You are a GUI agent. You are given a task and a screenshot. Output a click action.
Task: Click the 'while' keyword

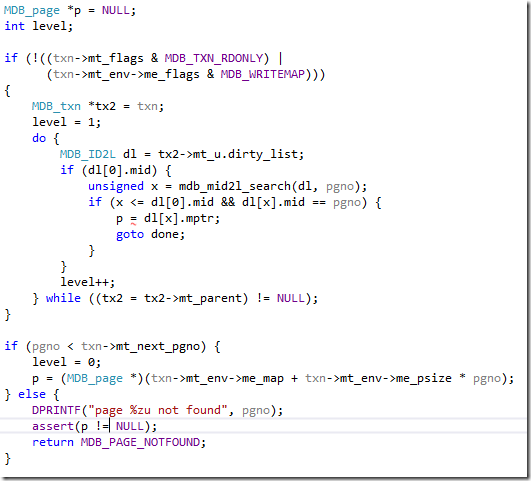[x=63, y=298]
